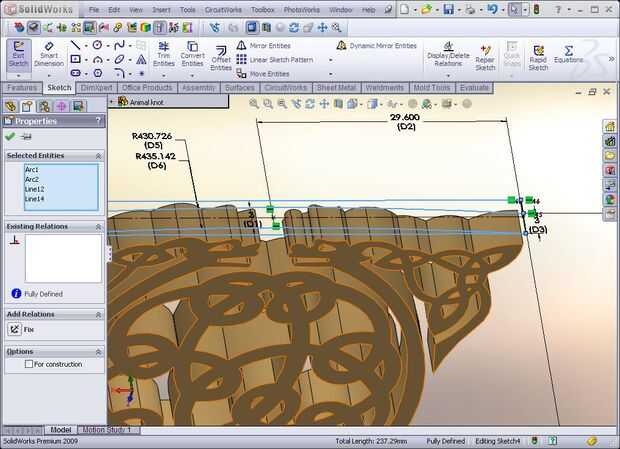Screen dimensions: 620x449
Task: Click the 29.600 (D2) dimension
Action: 405,122
